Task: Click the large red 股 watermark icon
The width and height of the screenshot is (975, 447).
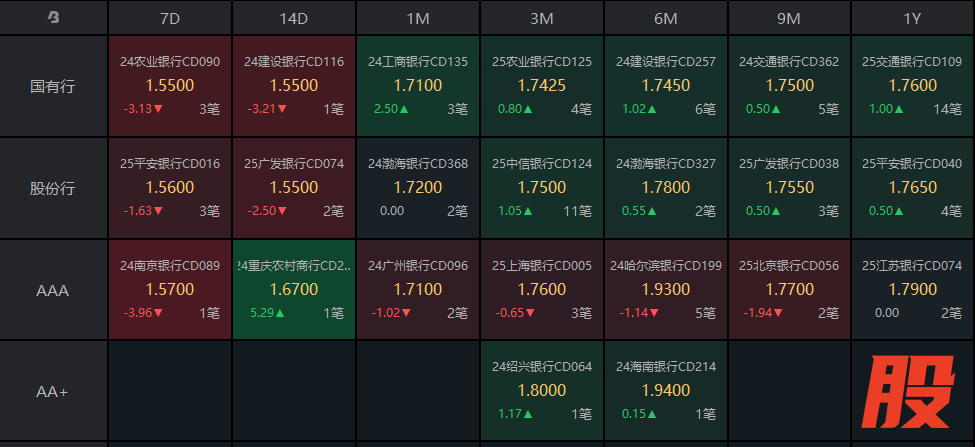Action: coord(909,393)
